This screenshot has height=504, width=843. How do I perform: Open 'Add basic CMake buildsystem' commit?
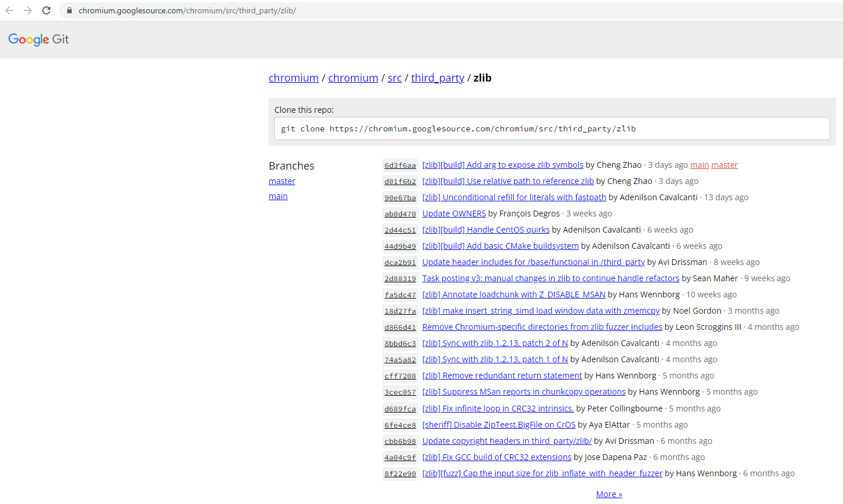coord(500,246)
